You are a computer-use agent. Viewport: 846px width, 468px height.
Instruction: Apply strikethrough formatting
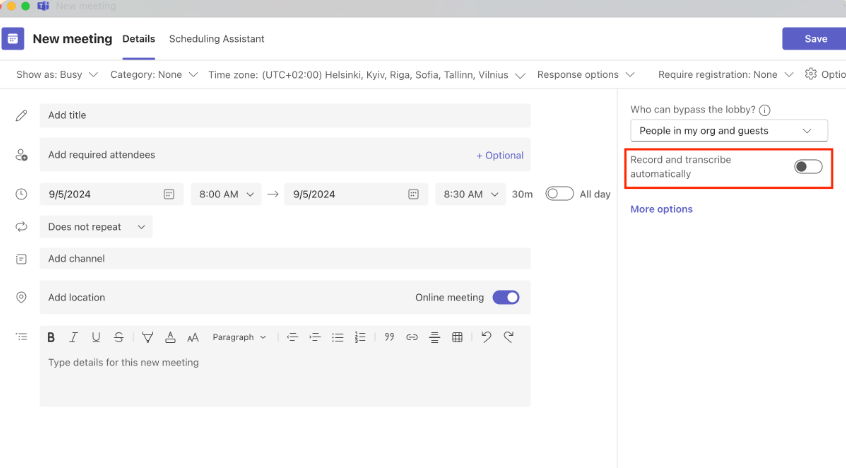click(x=119, y=337)
